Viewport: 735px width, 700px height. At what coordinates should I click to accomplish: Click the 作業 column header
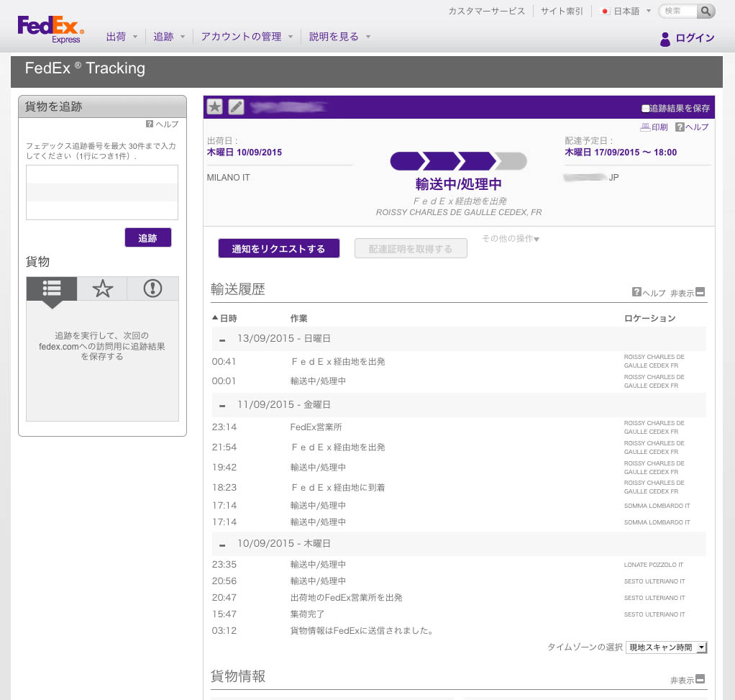coord(298,319)
